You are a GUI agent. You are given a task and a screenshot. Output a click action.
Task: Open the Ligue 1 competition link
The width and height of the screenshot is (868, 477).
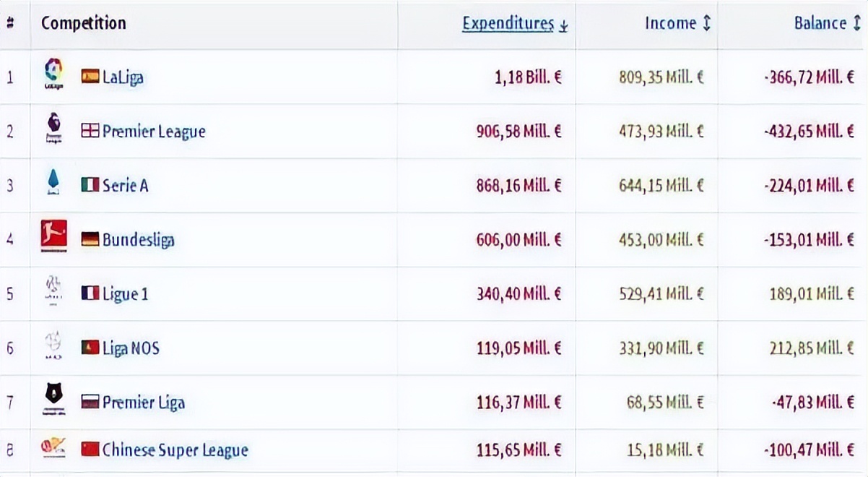[125, 294]
